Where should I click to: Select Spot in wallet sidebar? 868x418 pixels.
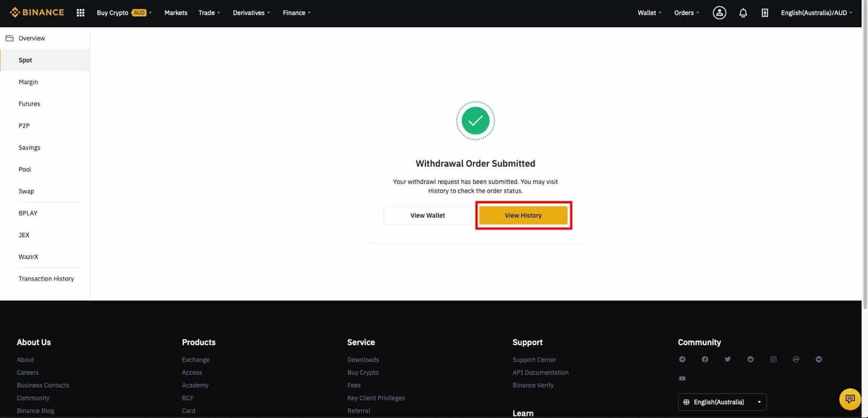[45, 60]
